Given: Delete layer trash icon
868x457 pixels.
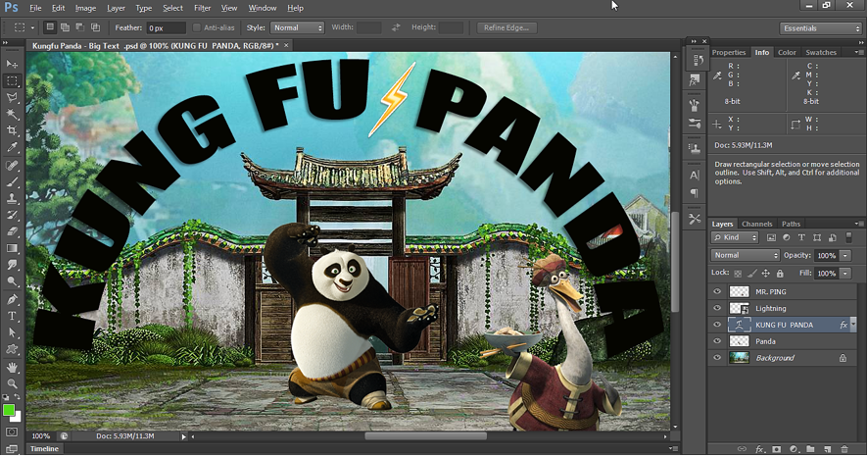Looking at the screenshot, I should [844, 449].
